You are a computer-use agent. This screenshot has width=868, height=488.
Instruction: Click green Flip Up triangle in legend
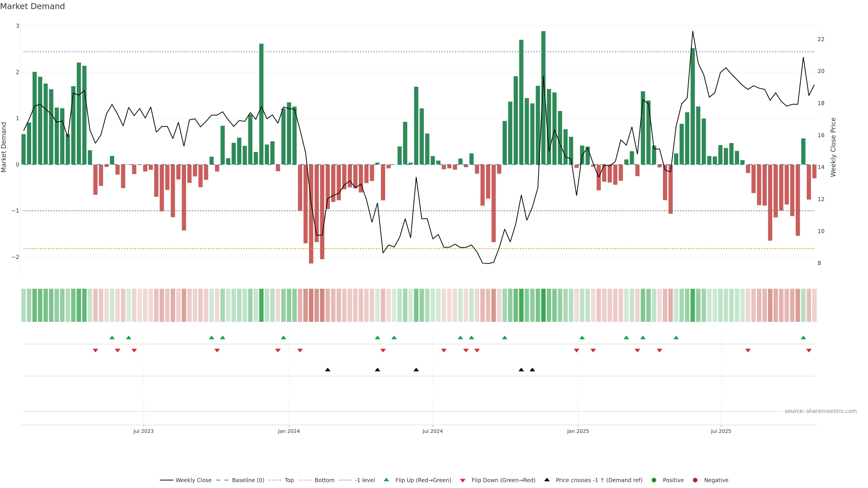(x=387, y=480)
